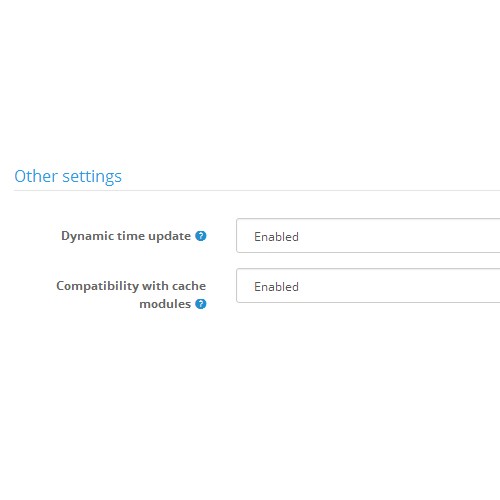Focus the first Enabled select box

368,236
